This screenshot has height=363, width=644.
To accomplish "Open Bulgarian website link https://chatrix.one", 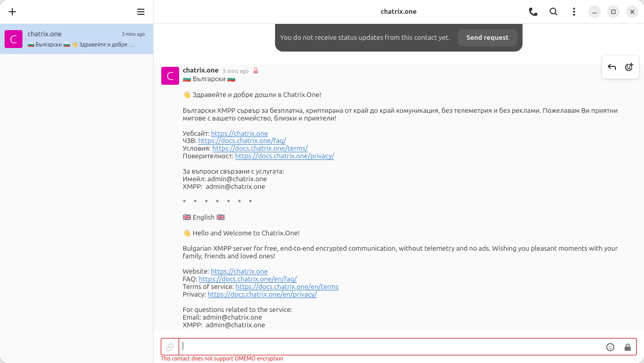I will pyautogui.click(x=239, y=133).
